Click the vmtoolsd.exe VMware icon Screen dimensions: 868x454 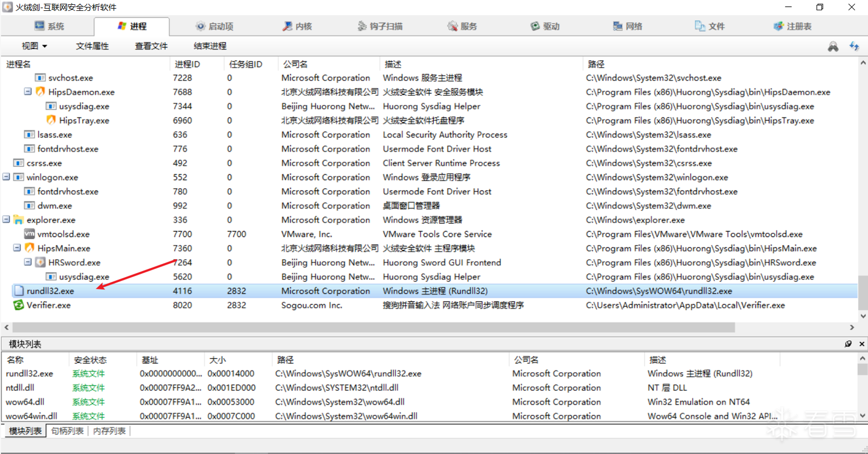pyautogui.click(x=30, y=234)
